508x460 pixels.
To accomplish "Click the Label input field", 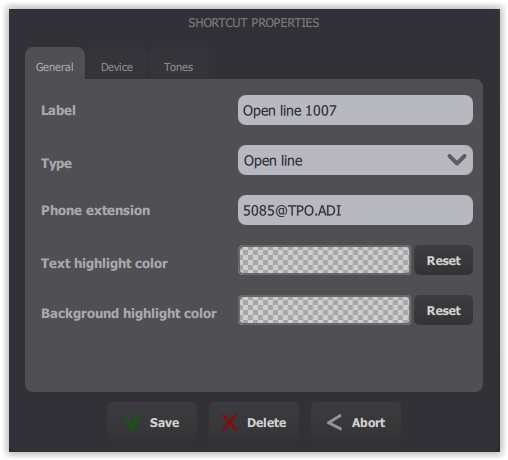I will (x=355, y=110).
